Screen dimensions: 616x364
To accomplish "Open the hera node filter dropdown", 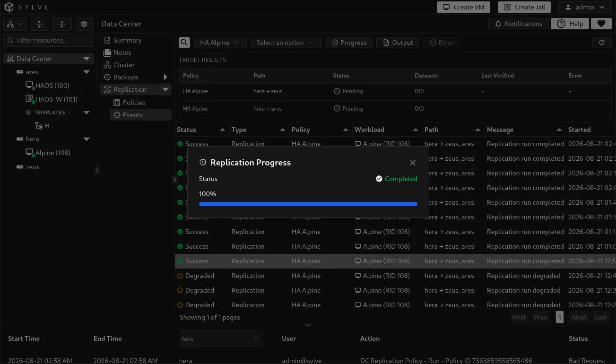I will point(220,338).
